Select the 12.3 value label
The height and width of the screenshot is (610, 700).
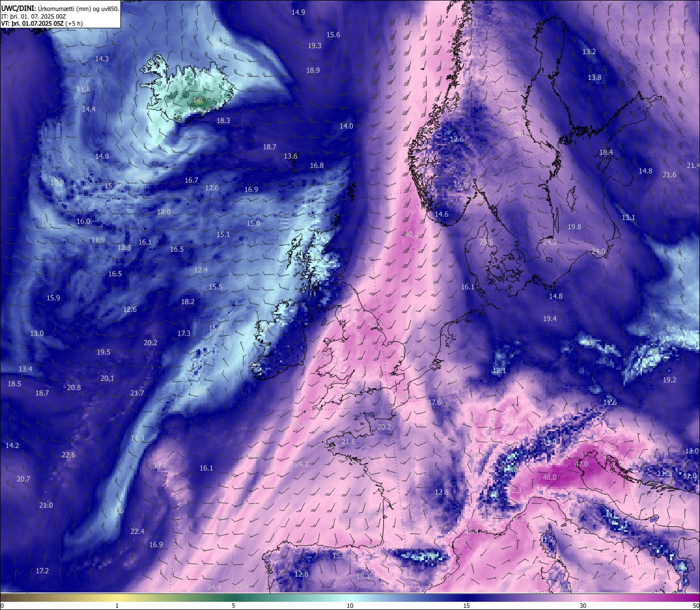pyautogui.click(x=124, y=247)
